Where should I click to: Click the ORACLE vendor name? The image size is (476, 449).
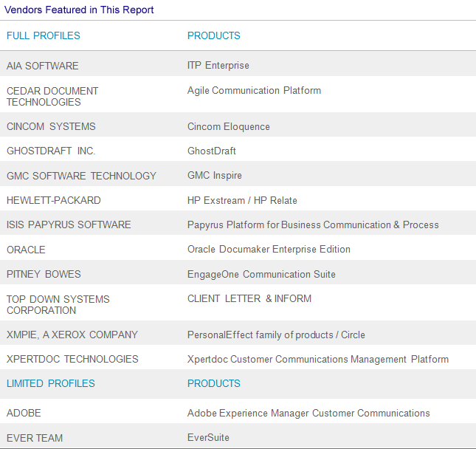pos(26,250)
